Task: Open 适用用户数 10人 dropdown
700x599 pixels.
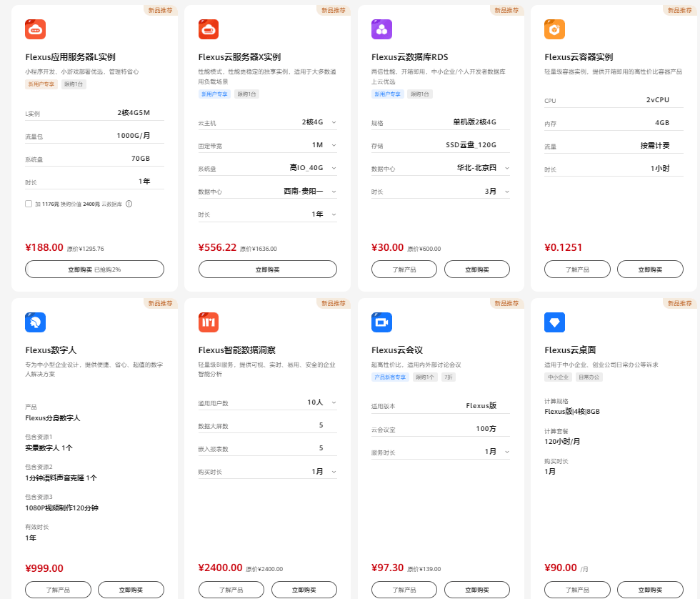Action: (267, 402)
